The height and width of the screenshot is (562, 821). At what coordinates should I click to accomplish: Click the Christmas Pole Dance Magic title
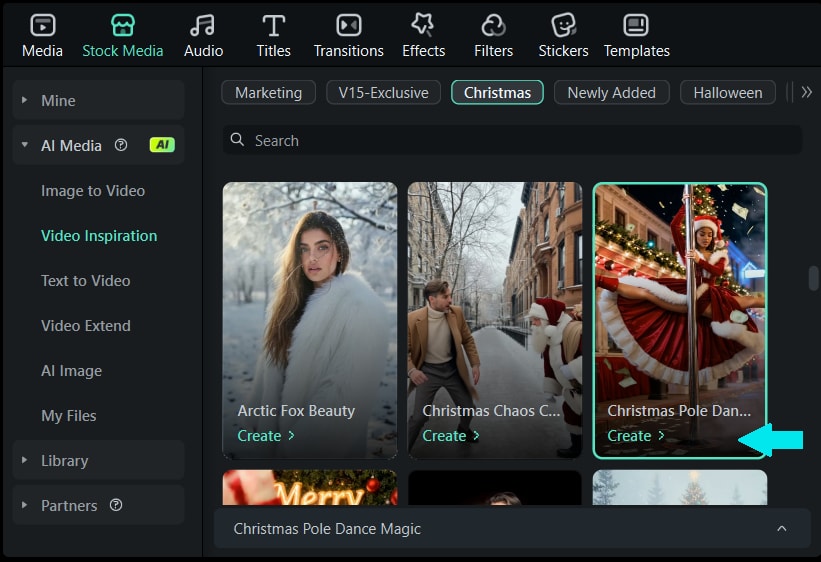coord(327,529)
